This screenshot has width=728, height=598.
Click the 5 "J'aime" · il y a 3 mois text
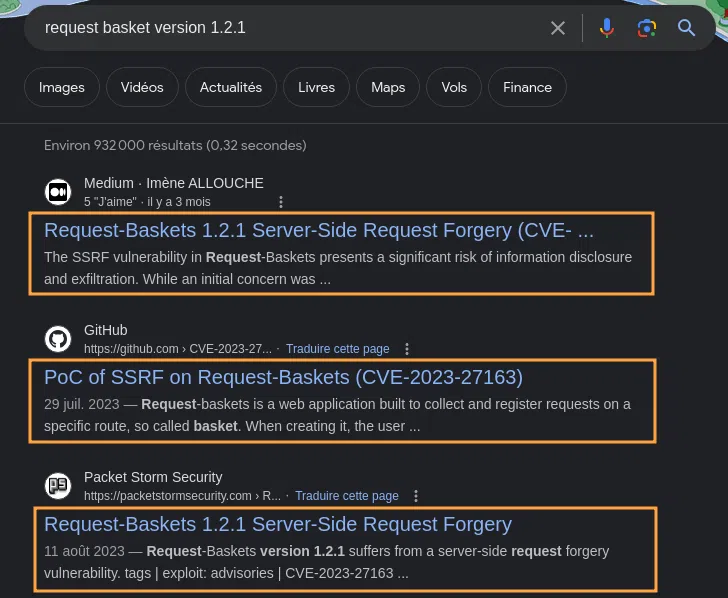pos(147,202)
